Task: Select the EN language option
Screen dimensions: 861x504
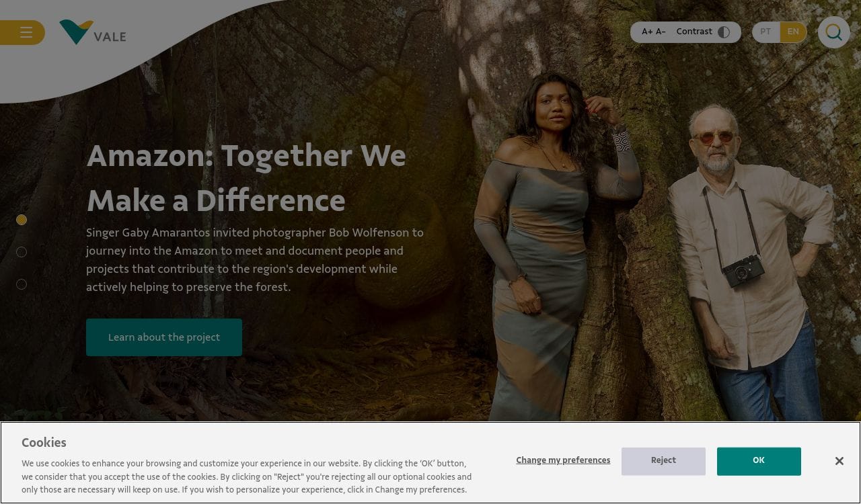Action: coord(793,32)
